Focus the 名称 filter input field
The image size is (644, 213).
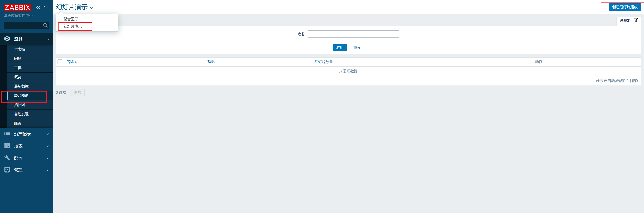(353, 34)
